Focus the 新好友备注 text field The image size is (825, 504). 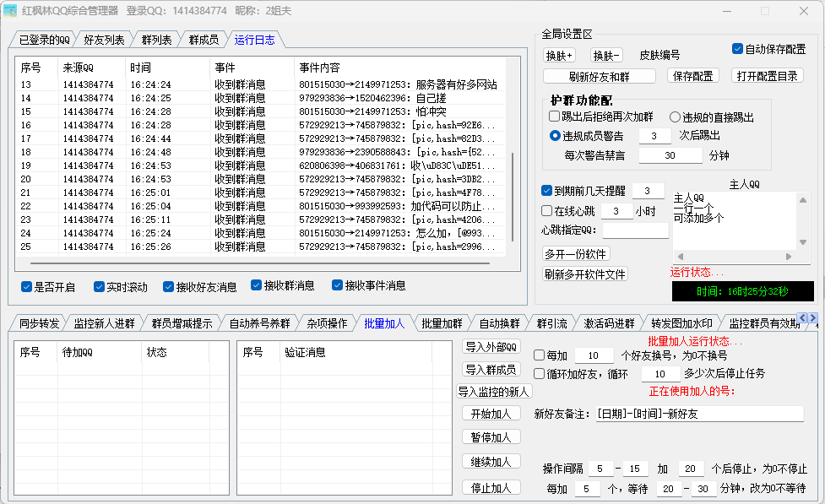(x=698, y=415)
